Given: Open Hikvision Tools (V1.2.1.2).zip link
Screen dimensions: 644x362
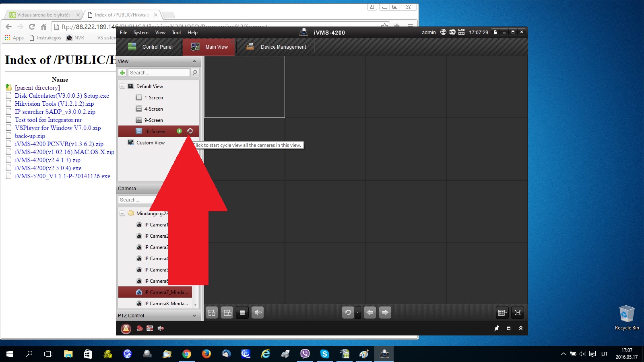Looking at the screenshot, I should pos(54,104).
